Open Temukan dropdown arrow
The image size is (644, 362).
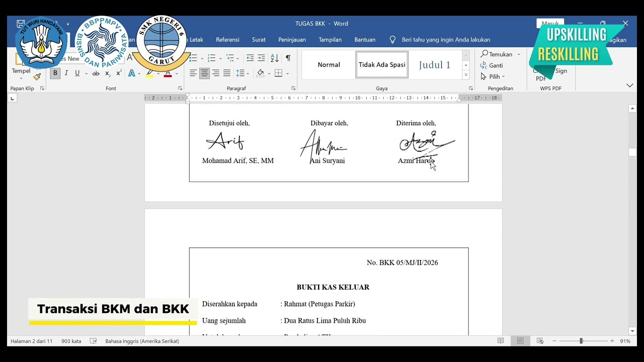click(x=519, y=54)
